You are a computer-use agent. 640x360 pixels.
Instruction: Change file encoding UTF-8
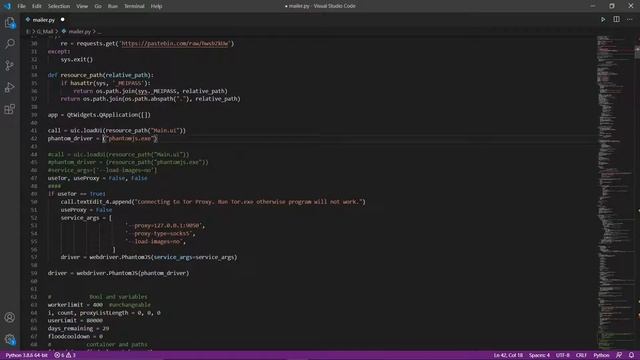[562, 355]
